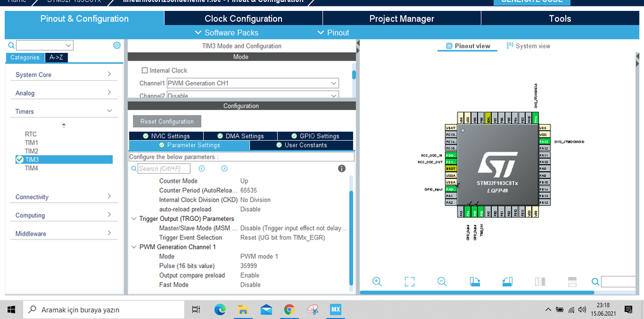Image resolution: width=644 pixels, height=319 pixels.
Task: Click the green check icon next to TIM3
Action: pyautogui.click(x=19, y=159)
